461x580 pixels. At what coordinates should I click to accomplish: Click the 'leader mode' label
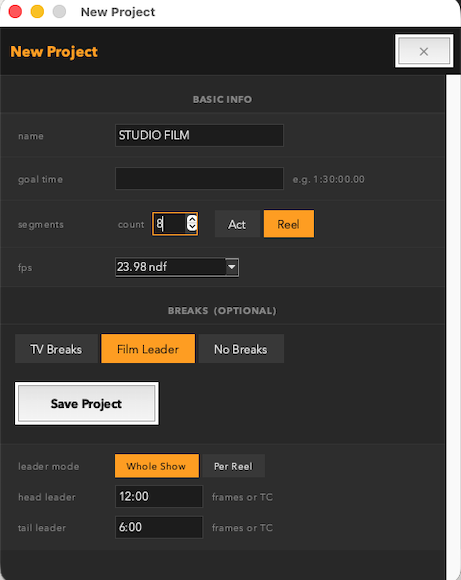pos(48,466)
